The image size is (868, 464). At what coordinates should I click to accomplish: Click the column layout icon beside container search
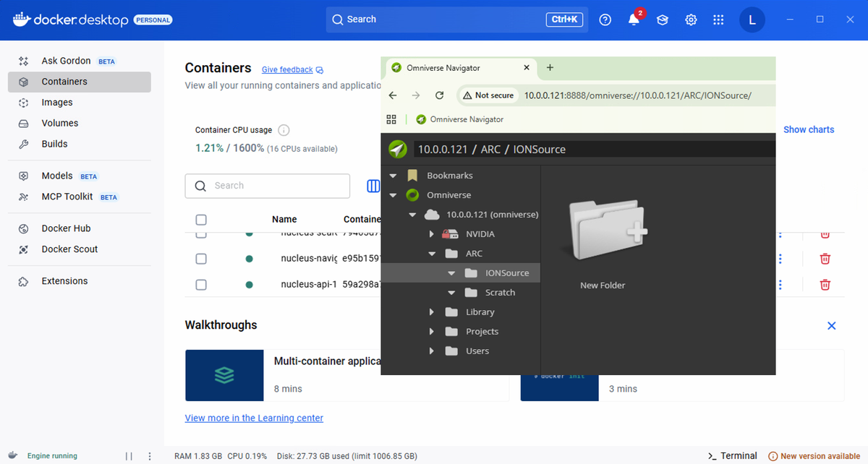click(x=373, y=186)
